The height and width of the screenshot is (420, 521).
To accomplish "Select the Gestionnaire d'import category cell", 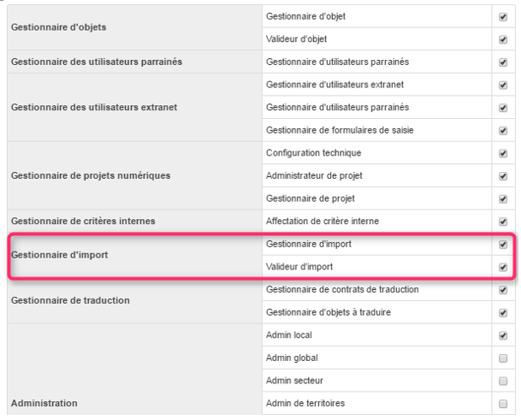I will pos(134,255).
